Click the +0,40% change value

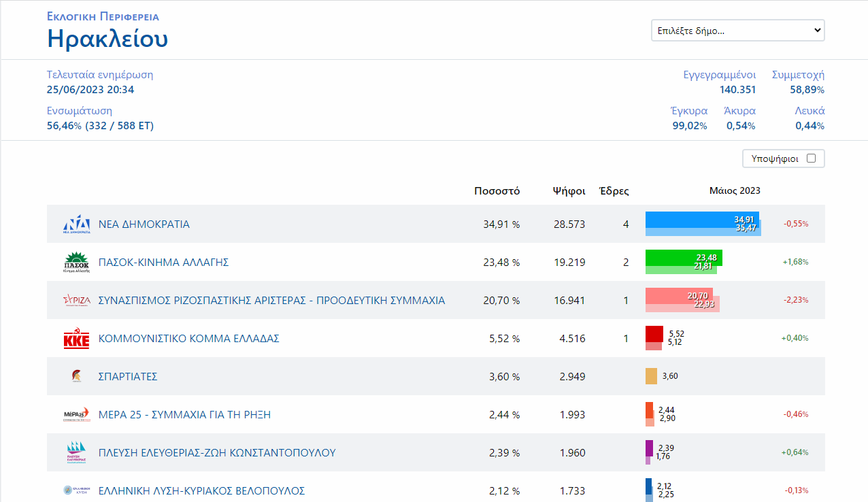[x=795, y=338]
